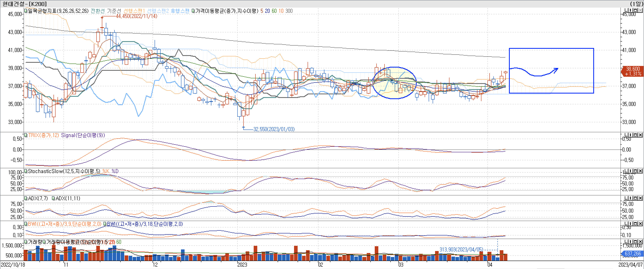Close the TRIX indicator panel
The image size is (644, 269).
[x=640, y=135]
